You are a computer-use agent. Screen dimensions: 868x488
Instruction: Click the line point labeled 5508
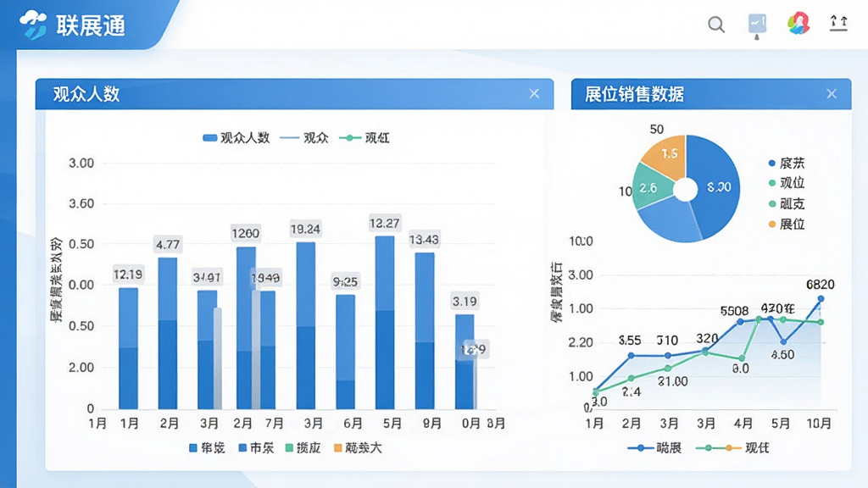point(740,321)
